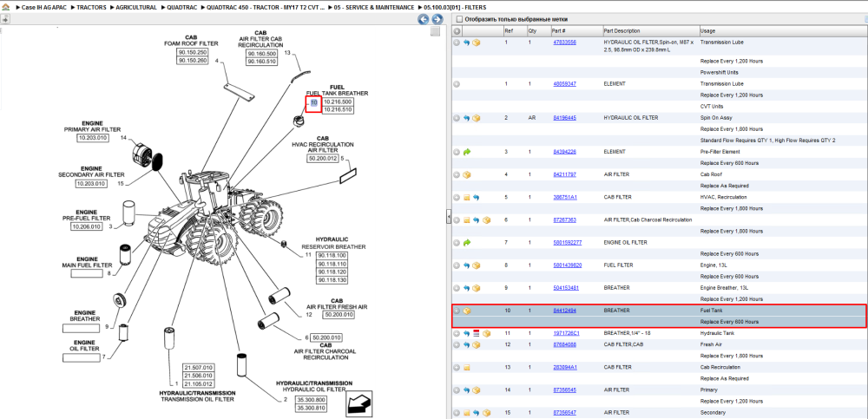Click box icon for part 5801439820
Screen dimensions: 868x419
476,265
